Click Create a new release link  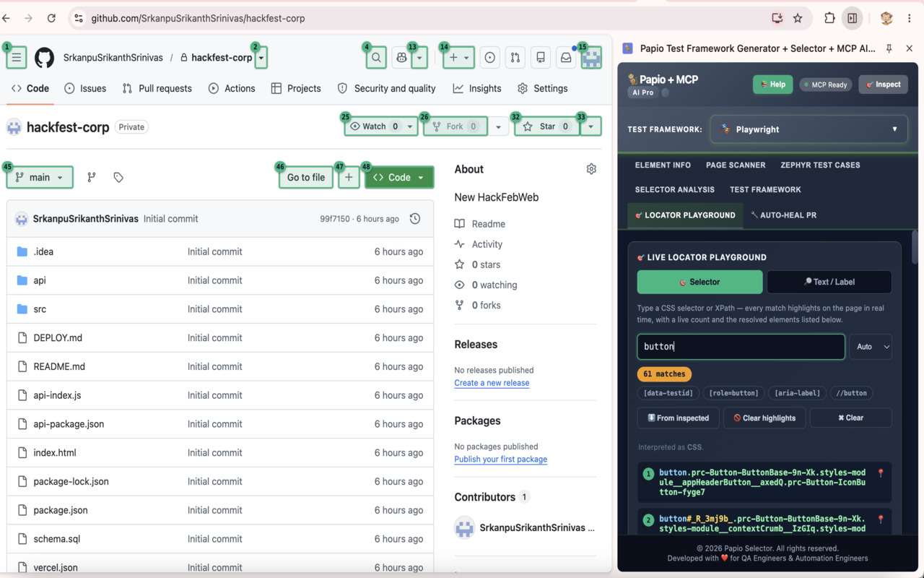pos(492,383)
